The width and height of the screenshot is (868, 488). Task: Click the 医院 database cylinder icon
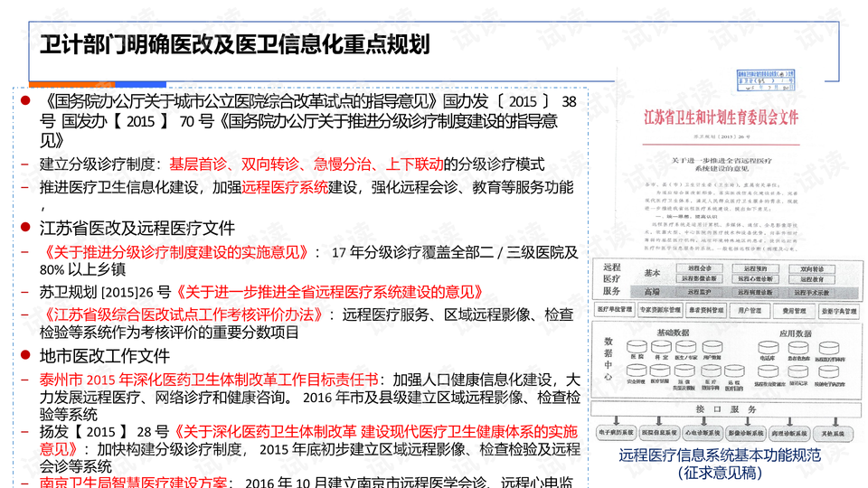637,346
